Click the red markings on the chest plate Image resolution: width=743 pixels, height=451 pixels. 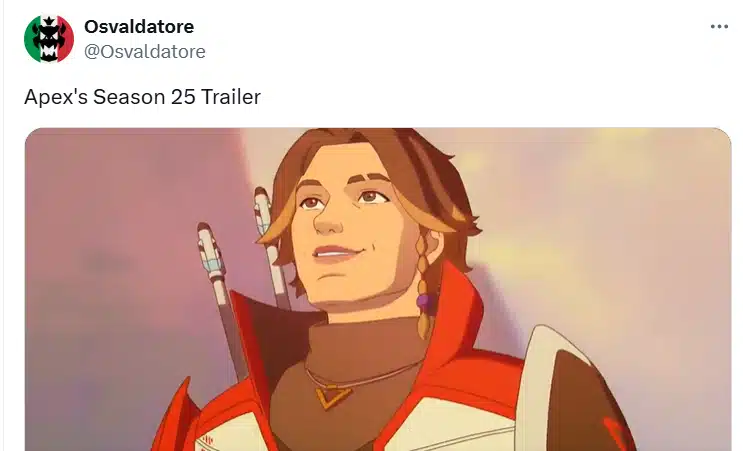pos(207,442)
